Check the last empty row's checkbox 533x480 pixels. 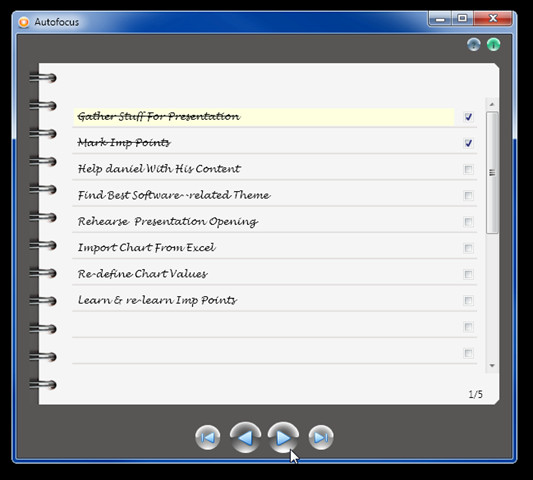(x=468, y=353)
